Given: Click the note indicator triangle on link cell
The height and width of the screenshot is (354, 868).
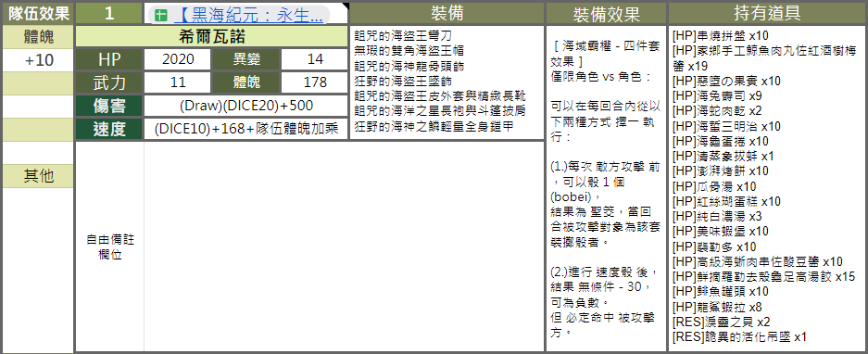Looking at the screenshot, I should pyautogui.click(x=345, y=6).
